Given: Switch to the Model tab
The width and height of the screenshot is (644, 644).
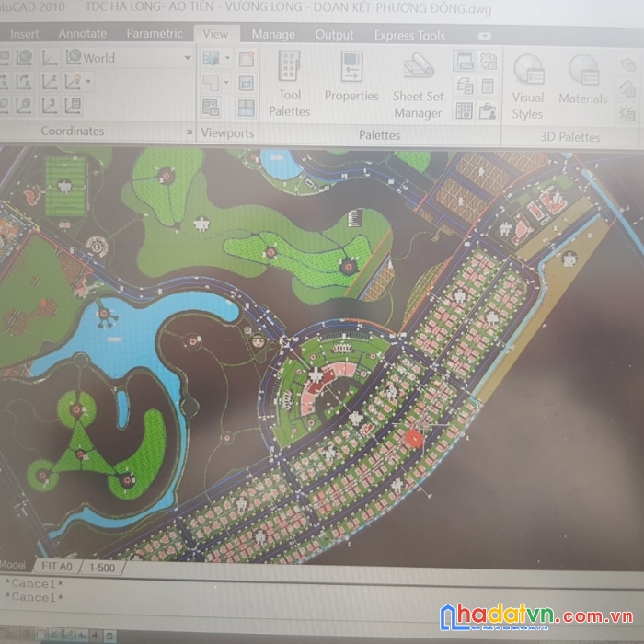Looking at the screenshot, I should coord(13,565).
